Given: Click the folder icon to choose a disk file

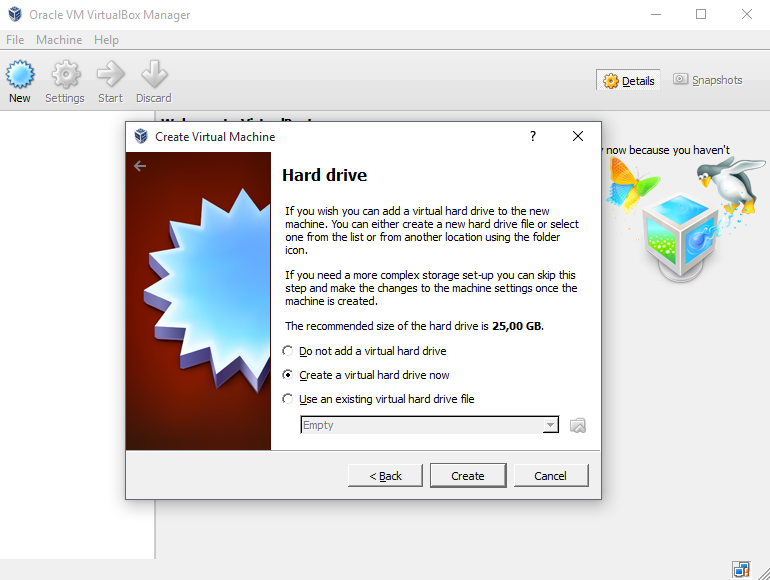Looking at the screenshot, I should pyautogui.click(x=578, y=425).
